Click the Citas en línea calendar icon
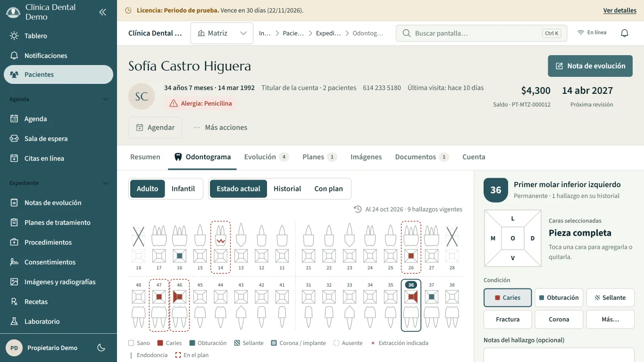The image size is (644, 362). point(14,158)
